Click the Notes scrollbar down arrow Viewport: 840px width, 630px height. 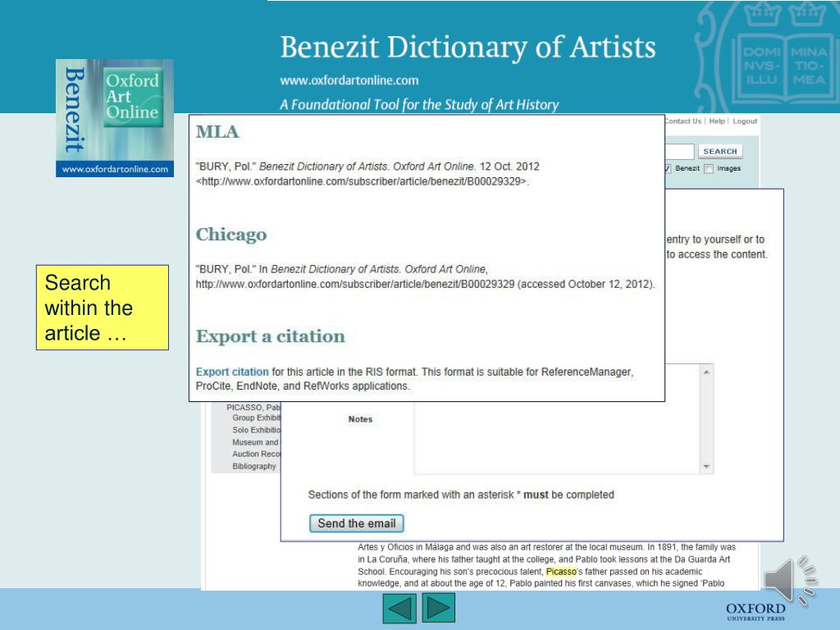coord(706,467)
